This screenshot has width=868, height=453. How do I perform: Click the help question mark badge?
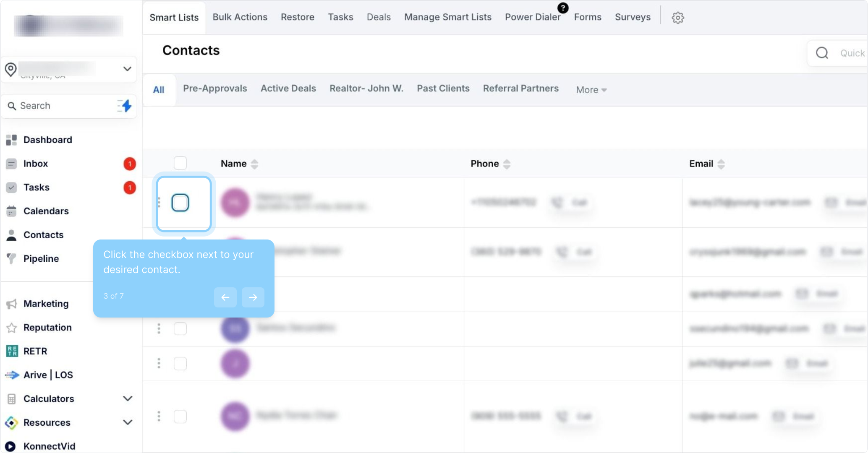coord(563,8)
